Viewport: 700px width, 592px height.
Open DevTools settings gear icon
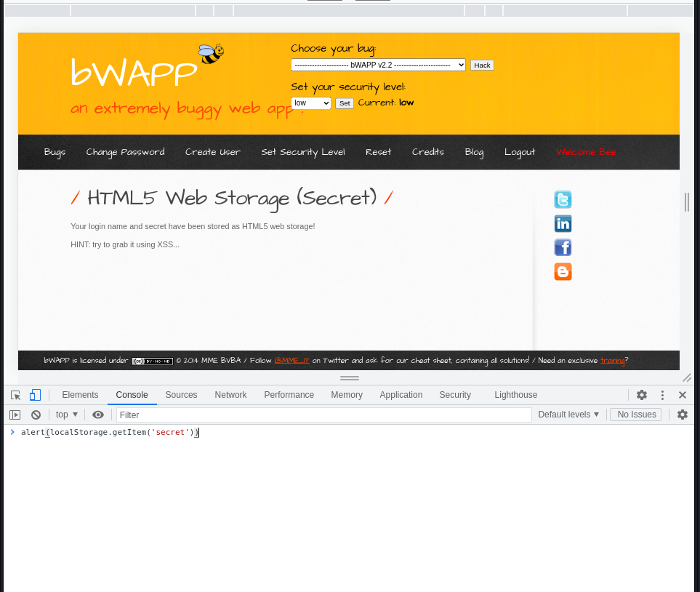click(x=641, y=395)
